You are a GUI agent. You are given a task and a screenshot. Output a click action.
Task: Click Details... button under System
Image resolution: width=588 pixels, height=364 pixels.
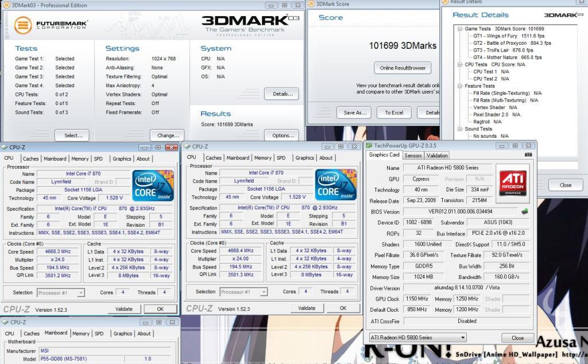[x=281, y=94]
